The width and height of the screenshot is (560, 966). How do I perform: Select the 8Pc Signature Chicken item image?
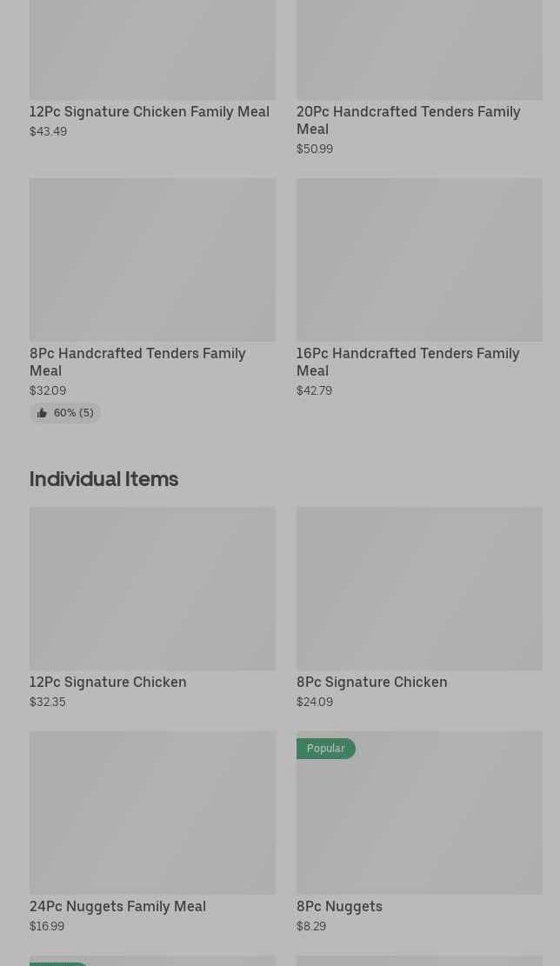click(419, 588)
